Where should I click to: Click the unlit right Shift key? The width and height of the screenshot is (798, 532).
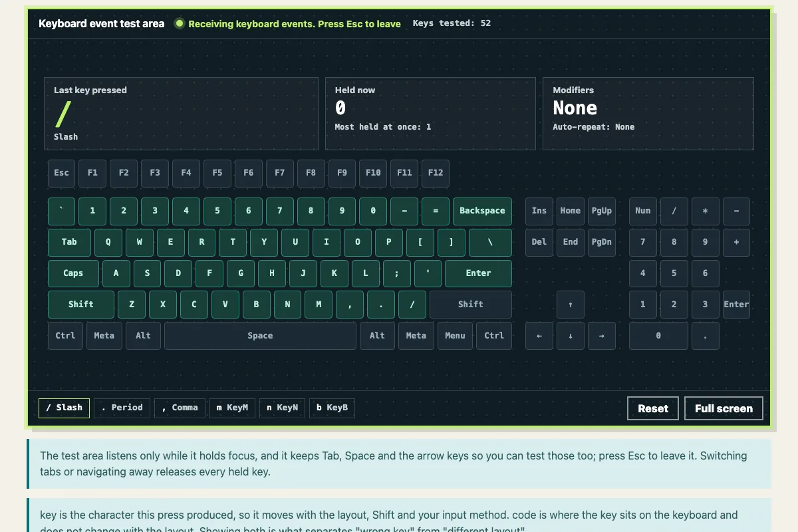pyautogui.click(x=471, y=305)
